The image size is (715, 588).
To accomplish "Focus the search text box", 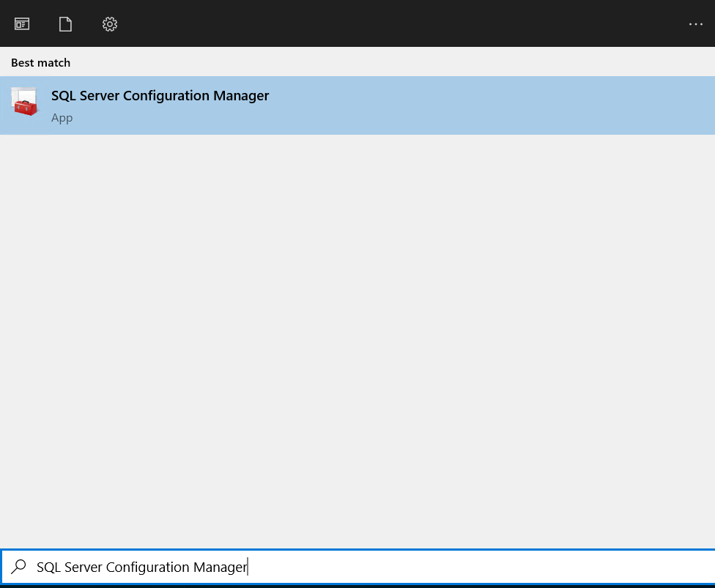I will pyautogui.click(x=357, y=567).
